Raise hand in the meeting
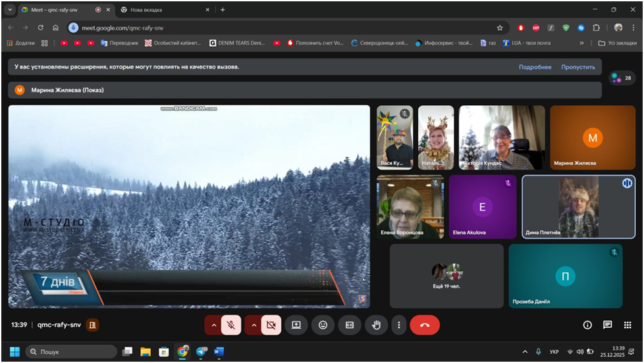The width and height of the screenshot is (644, 363). click(376, 325)
